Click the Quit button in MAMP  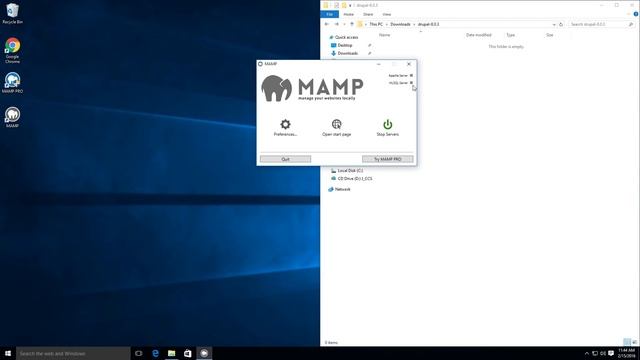click(x=285, y=159)
